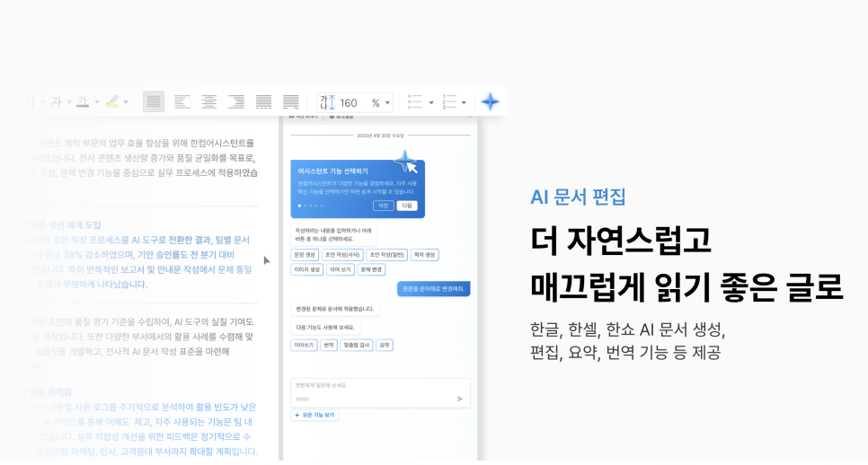Click the user message bubble 원문을 문어체로 변경해줘

point(433,289)
